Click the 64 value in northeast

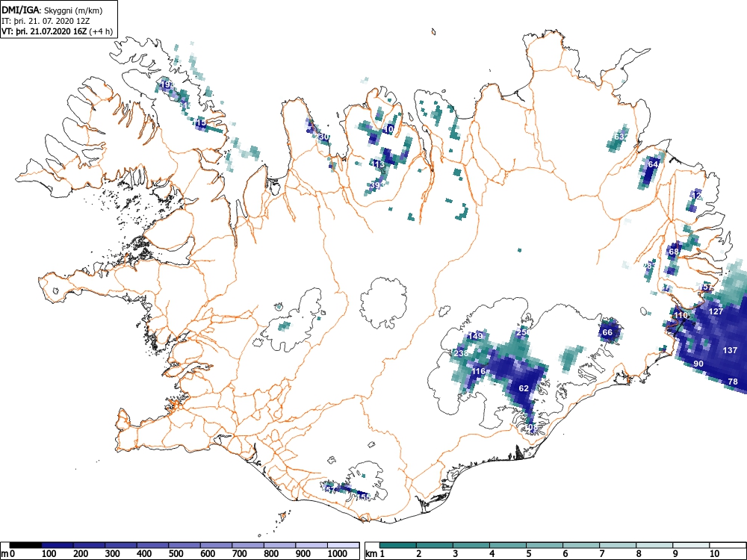653,164
